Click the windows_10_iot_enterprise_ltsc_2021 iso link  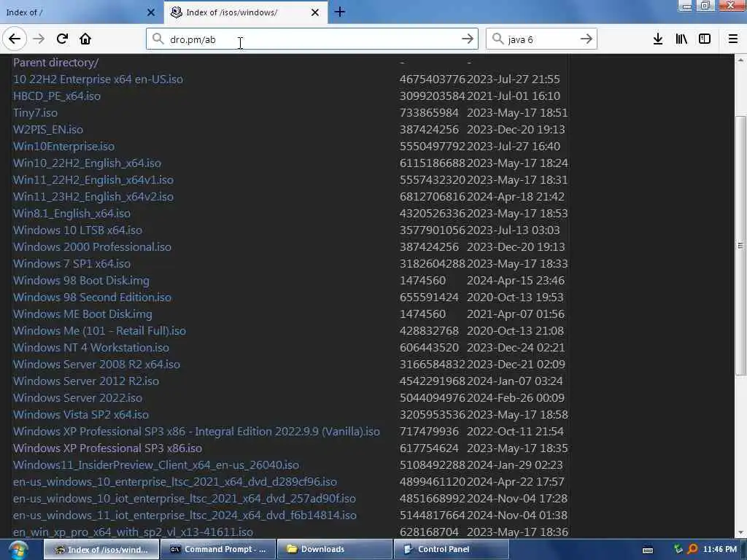pyautogui.click(x=185, y=498)
